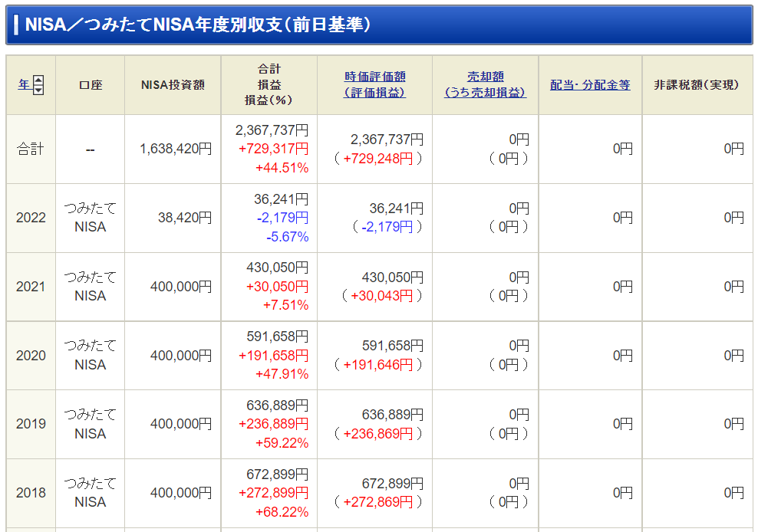Select the 2022 year cell

point(31,218)
